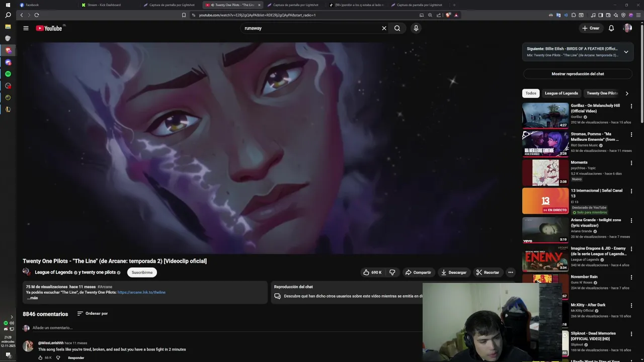Open the browser extensions puzzle icon
Screen dimensions: 644x362
pos(574,15)
